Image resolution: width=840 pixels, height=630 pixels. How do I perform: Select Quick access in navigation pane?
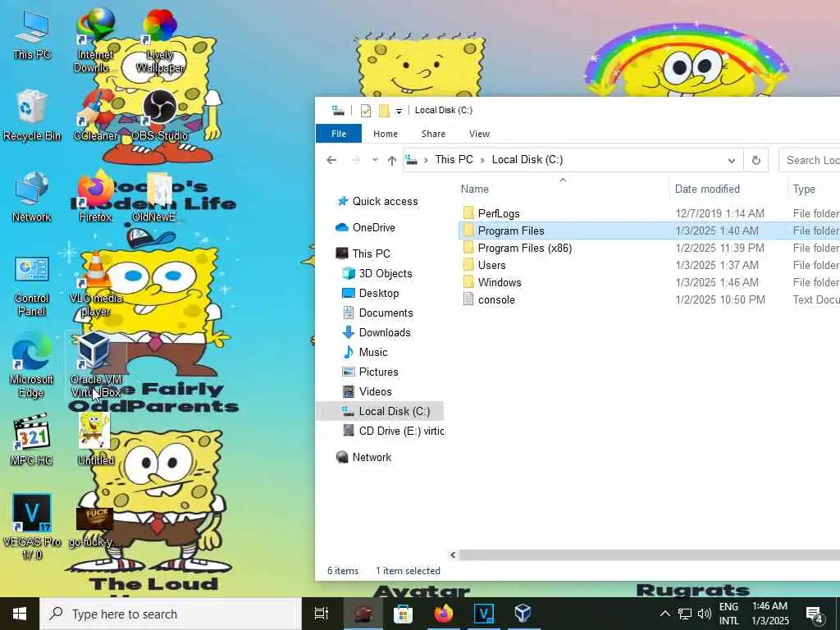coord(377,202)
